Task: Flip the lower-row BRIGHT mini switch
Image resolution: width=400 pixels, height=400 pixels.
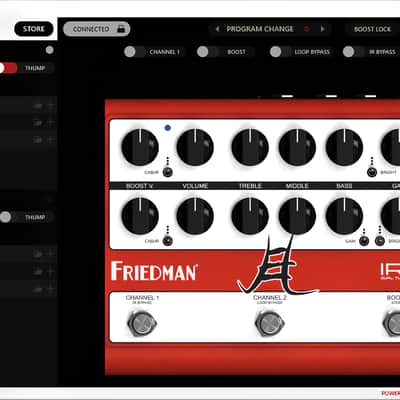Action: pos(380,241)
